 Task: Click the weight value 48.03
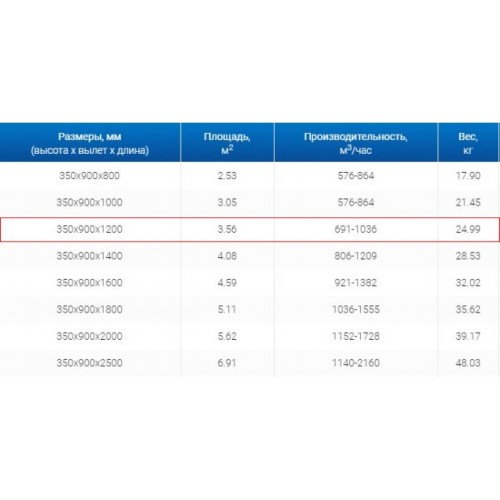pos(468,363)
